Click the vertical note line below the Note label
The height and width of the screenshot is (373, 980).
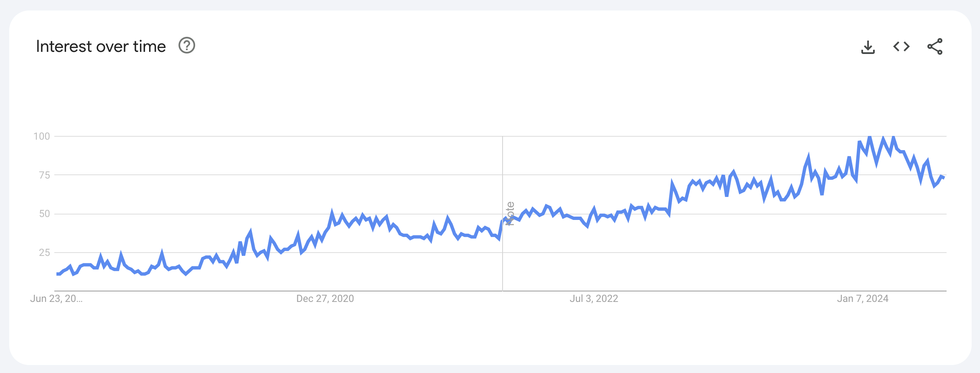tap(503, 259)
